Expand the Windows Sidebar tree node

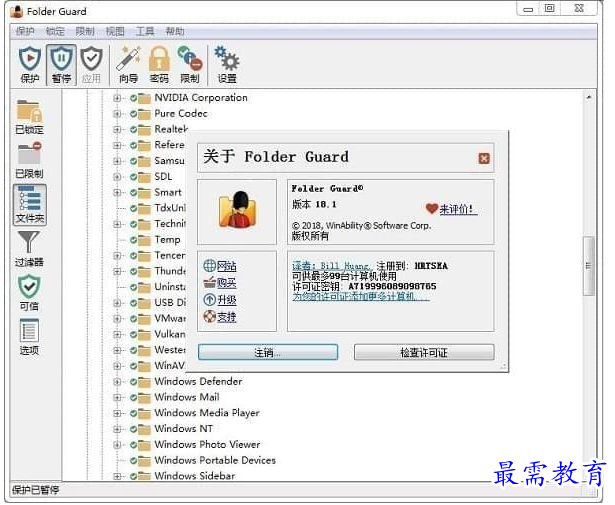[x=117, y=476]
